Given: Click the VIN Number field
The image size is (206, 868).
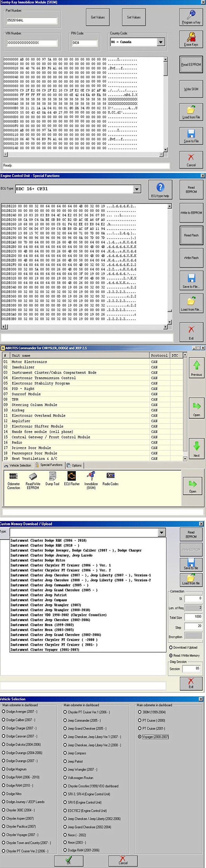Looking at the screenshot, I should [32, 43].
